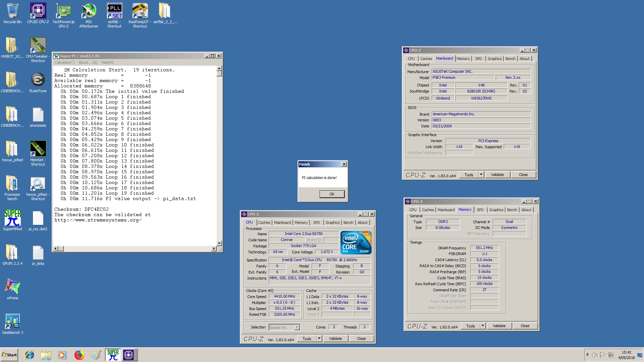Open setfsb shortcut PLL icon
Screen dimensions: 644x362
point(114,15)
